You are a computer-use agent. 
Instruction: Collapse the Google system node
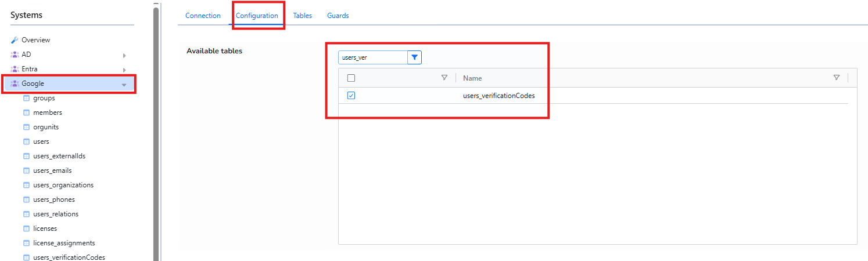point(124,85)
